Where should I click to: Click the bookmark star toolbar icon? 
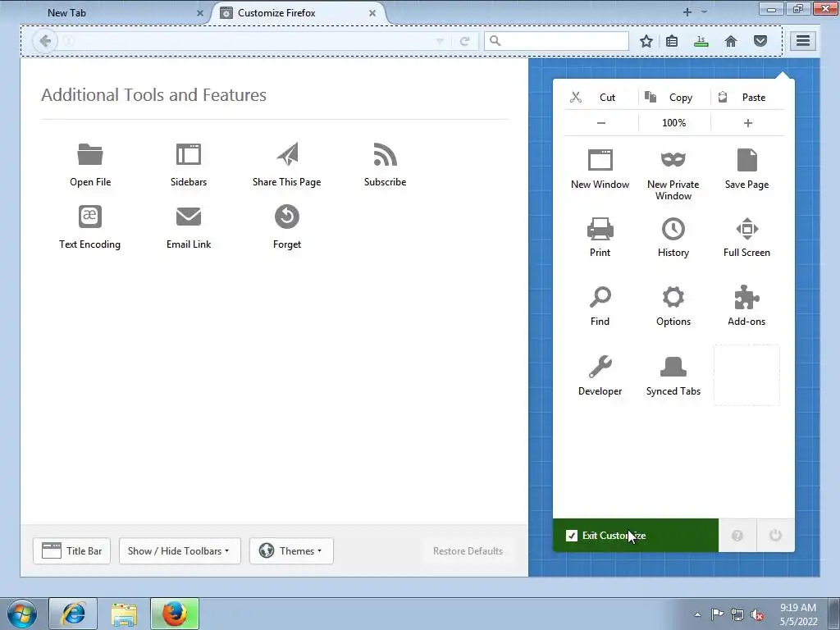pos(646,41)
